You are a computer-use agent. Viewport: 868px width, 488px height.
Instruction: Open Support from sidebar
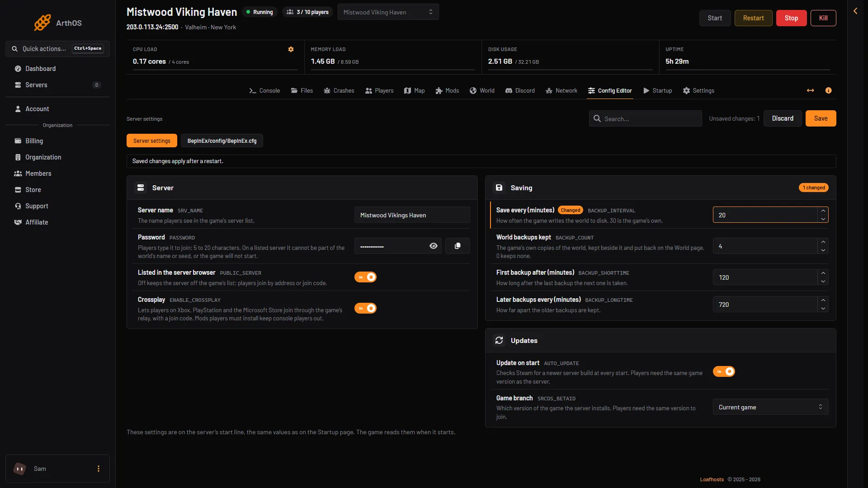(x=57, y=206)
